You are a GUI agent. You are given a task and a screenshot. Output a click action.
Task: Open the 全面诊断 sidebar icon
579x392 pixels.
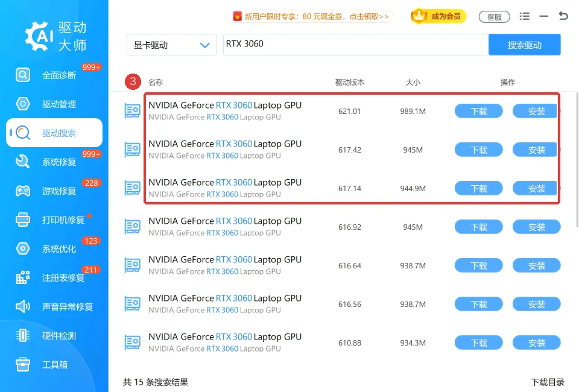click(x=23, y=75)
